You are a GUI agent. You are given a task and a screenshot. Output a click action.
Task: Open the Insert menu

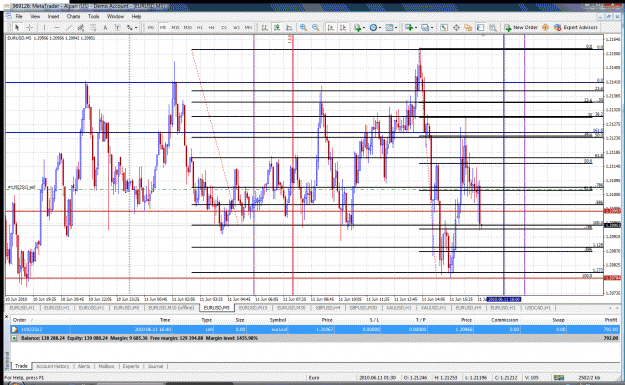(53, 16)
